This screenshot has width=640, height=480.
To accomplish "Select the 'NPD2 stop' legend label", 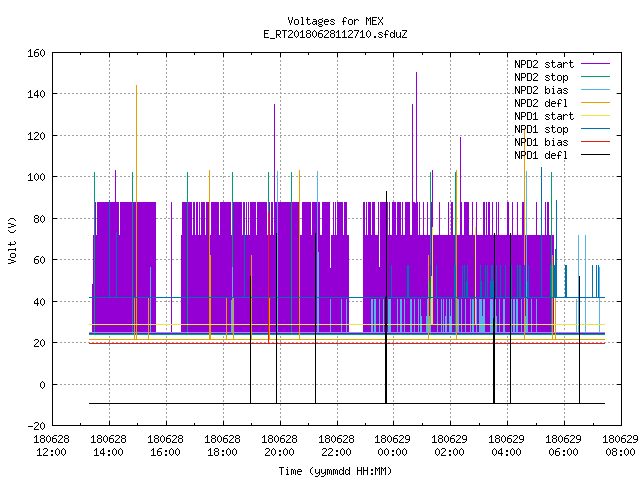I will click(x=541, y=77).
